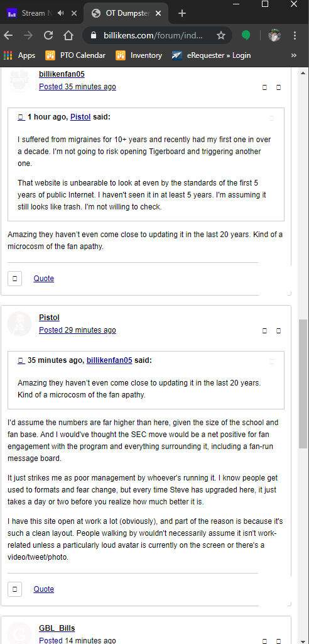Open the Pistol username link in quote header
The width and height of the screenshot is (309, 644).
tap(80, 117)
